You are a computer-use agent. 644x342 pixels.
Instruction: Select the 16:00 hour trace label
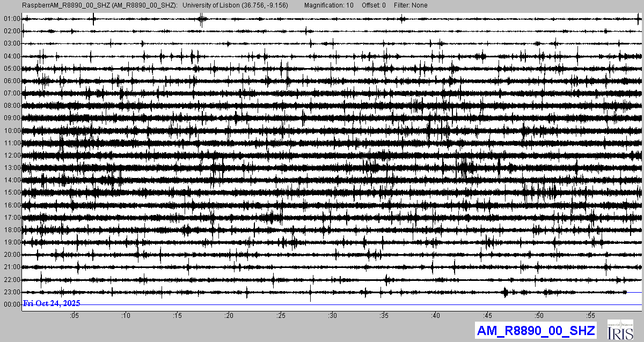click(11, 205)
